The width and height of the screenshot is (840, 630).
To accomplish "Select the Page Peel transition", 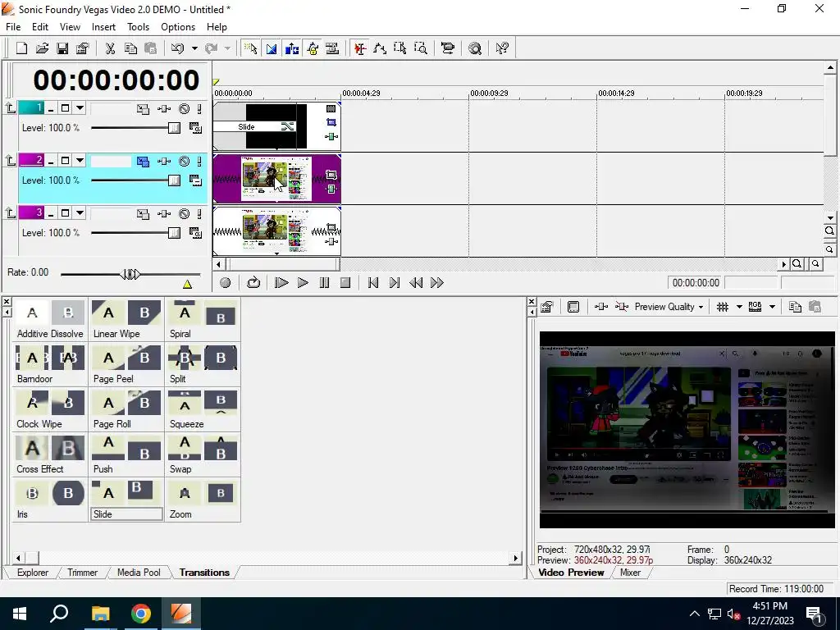I will click(126, 365).
